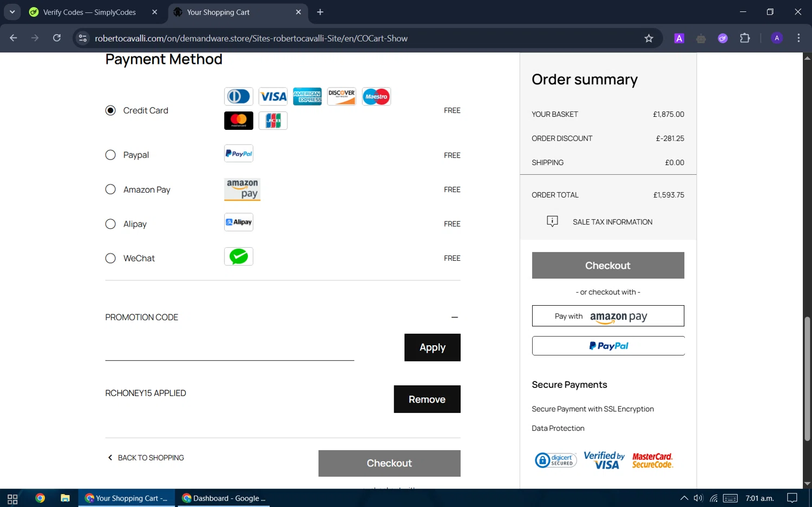The height and width of the screenshot is (507, 812).
Task: Go back to previous page
Action: tap(14, 38)
